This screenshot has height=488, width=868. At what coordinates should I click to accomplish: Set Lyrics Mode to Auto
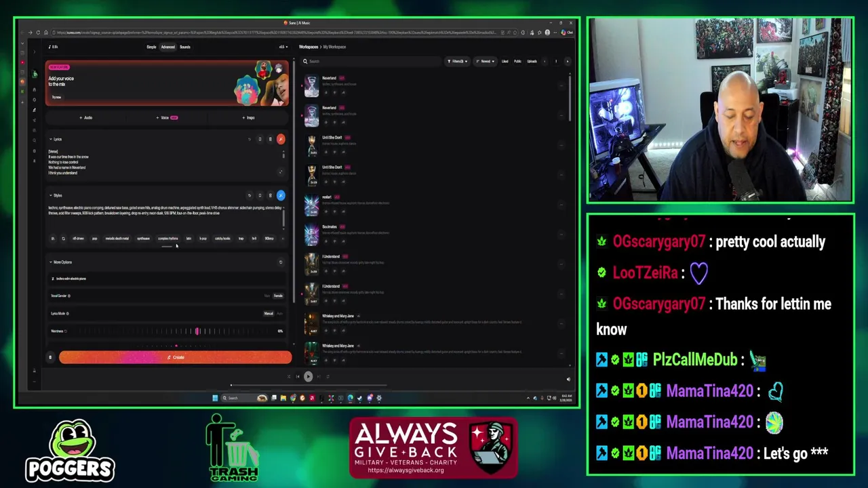coord(279,314)
